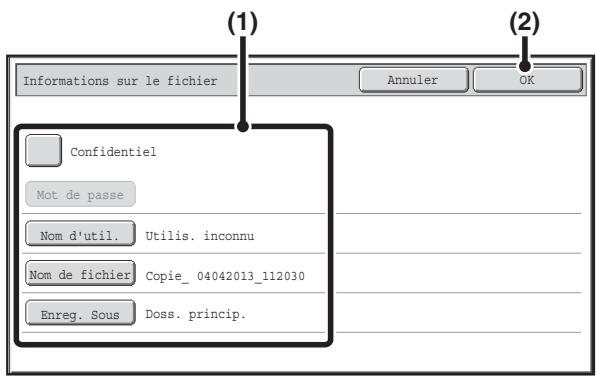The width and height of the screenshot is (601, 379).
Task: Select the Doss. princip. folder value
Action: [x=195, y=315]
